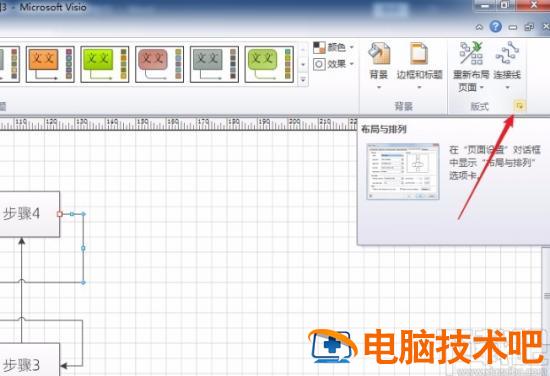
Task: Open the Colors (颜色) dropdown
Action: coord(334,47)
